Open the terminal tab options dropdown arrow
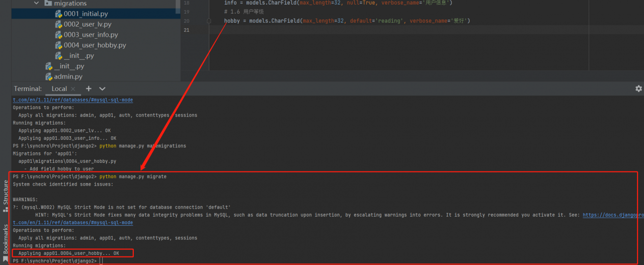 (x=103, y=89)
